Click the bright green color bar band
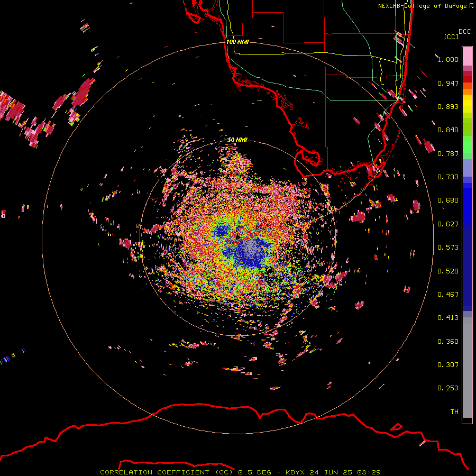Viewport: 476px width, 476px height. coord(467,144)
